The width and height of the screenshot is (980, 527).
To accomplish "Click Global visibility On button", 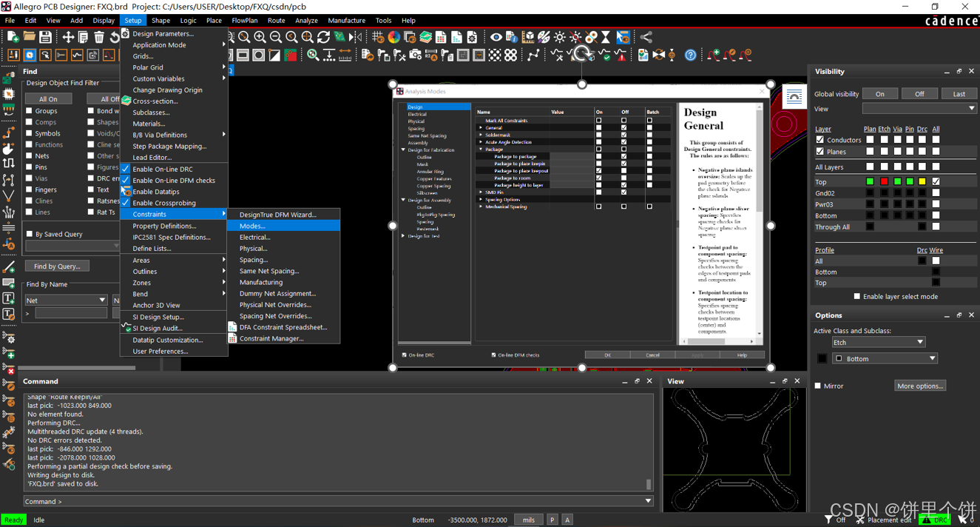I will coord(880,94).
